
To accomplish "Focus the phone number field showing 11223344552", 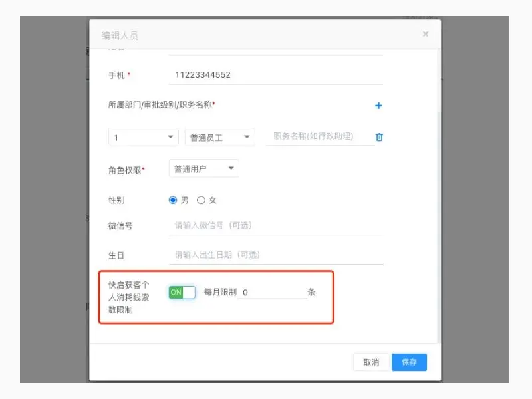I will click(x=266, y=74).
